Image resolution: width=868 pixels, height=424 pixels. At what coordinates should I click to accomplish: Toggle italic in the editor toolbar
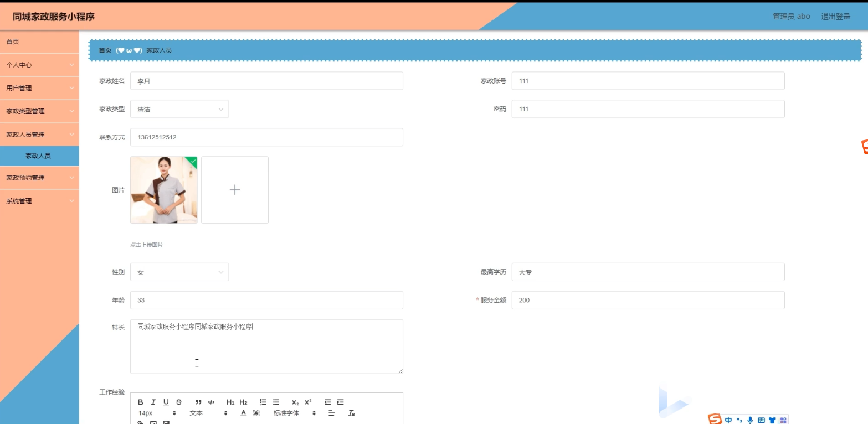[x=153, y=402]
